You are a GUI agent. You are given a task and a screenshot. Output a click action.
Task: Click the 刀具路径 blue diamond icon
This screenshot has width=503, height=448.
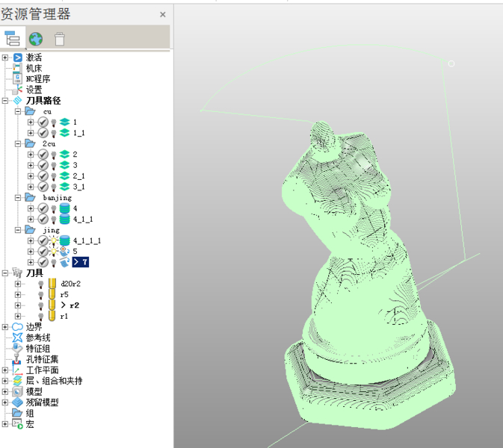18,101
